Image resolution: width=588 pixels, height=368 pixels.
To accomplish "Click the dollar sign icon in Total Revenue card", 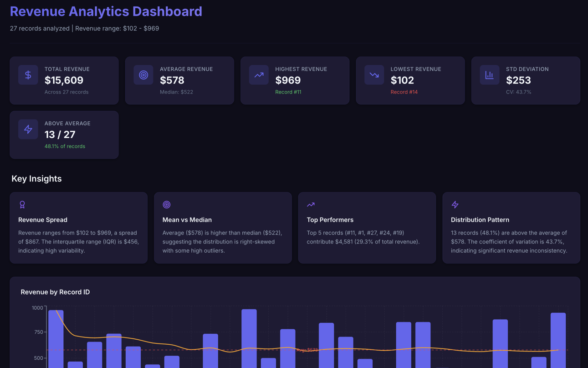I will click(28, 75).
